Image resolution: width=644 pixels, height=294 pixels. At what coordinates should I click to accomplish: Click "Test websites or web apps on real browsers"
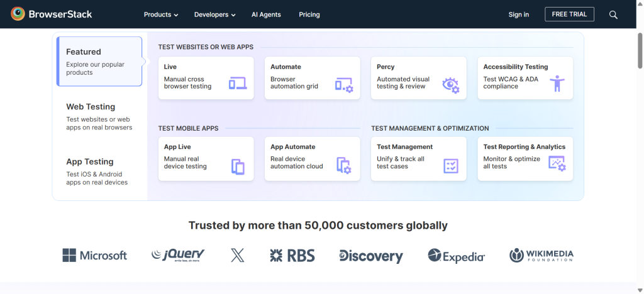pyautogui.click(x=99, y=123)
